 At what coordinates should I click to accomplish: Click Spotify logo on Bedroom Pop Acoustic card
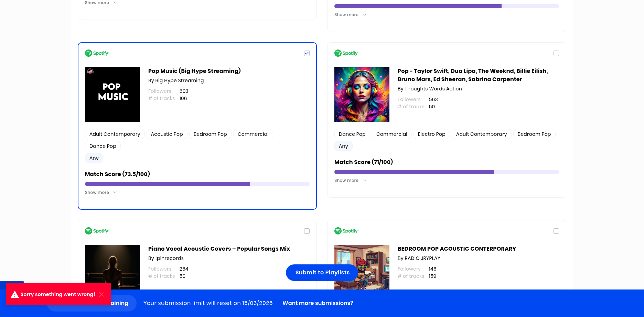(346, 231)
